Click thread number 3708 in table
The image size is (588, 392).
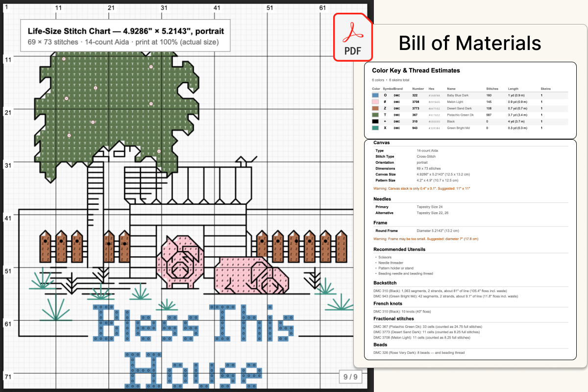416,101
